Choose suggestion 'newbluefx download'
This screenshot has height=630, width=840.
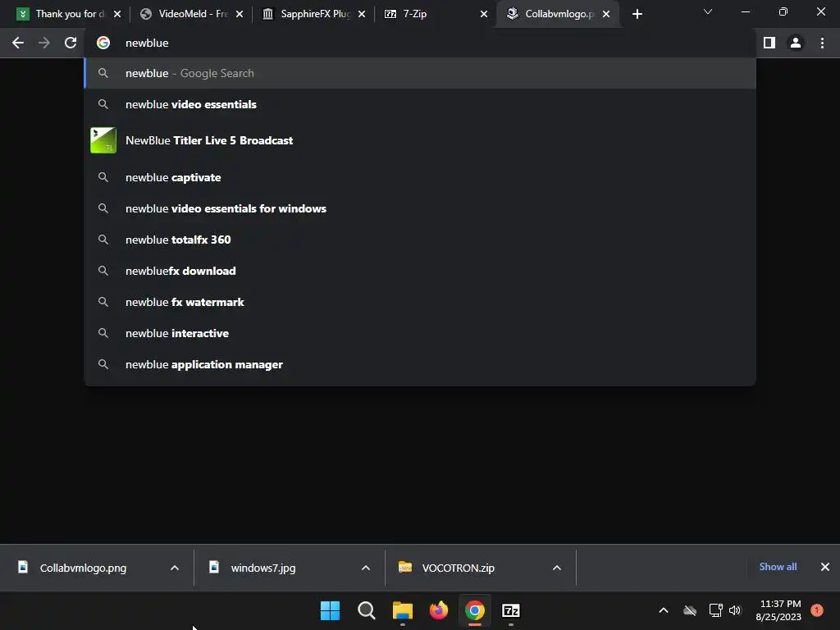(420, 271)
